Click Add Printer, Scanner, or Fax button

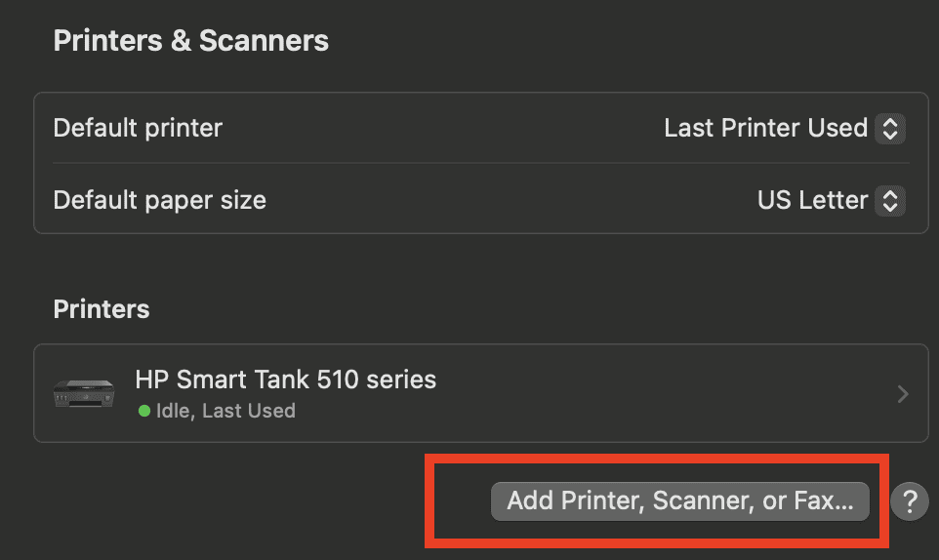[679, 501]
